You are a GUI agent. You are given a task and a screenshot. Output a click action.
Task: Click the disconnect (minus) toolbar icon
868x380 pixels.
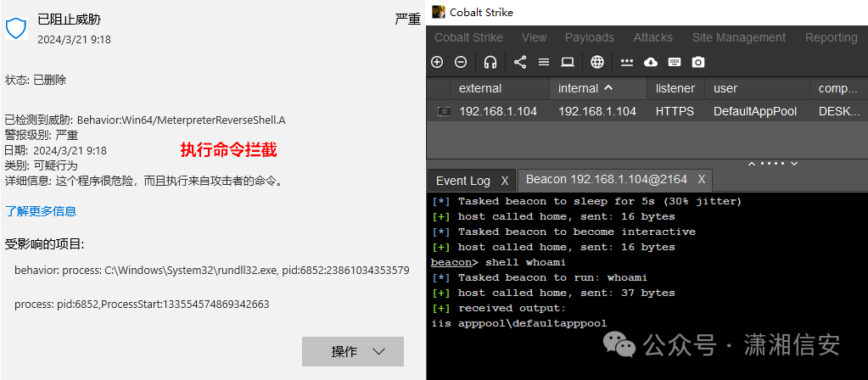click(461, 62)
